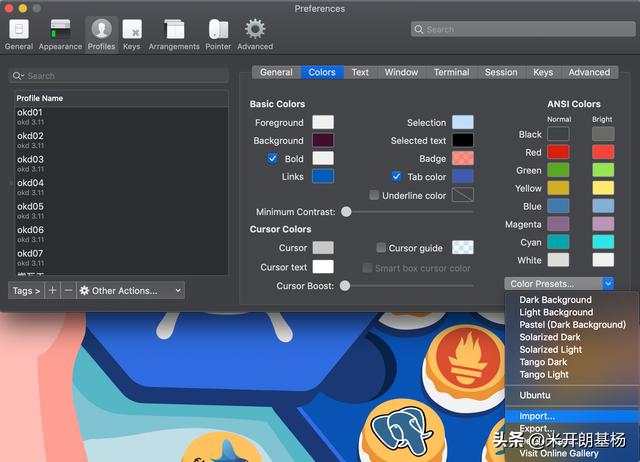The height and width of the screenshot is (462, 640).
Task: Open the Window tab
Action: coord(401,72)
